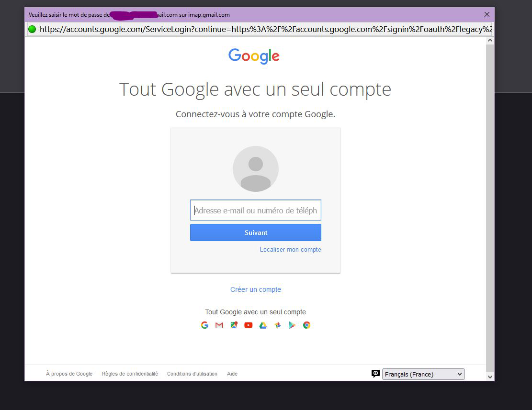Click the Google Drive icon
This screenshot has width=532, height=410.
coord(263,325)
